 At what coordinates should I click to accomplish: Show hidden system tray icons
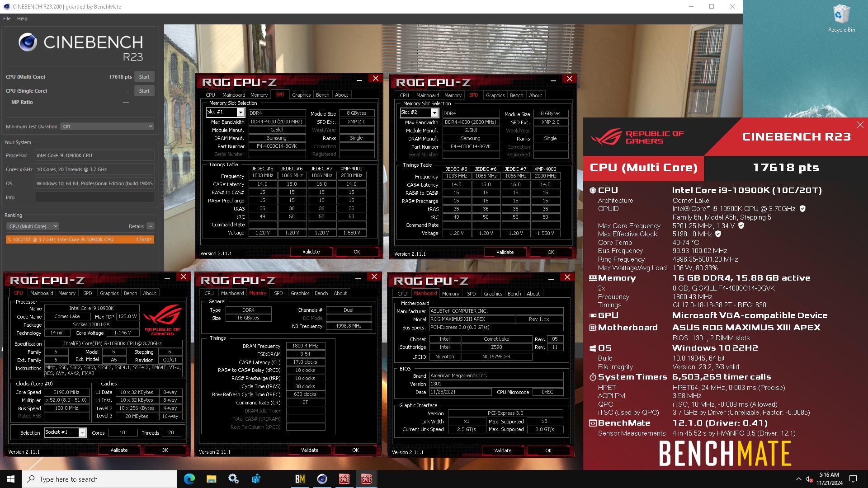798,479
